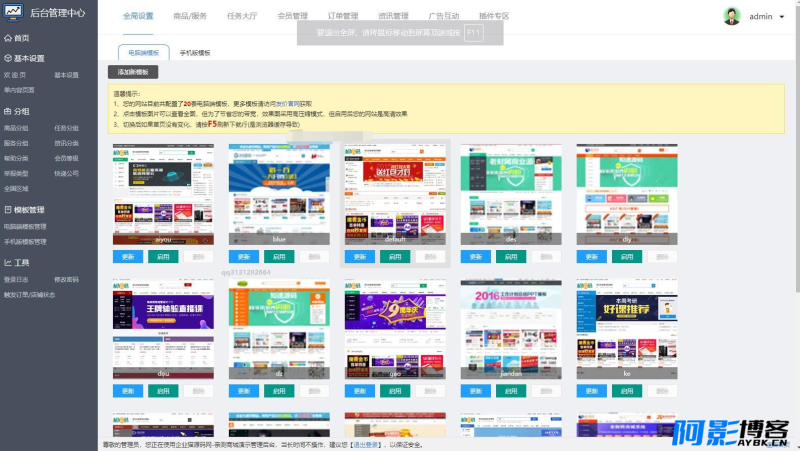Click 启用 under the blue template
Screen dimensions: 800x451
tap(279, 257)
